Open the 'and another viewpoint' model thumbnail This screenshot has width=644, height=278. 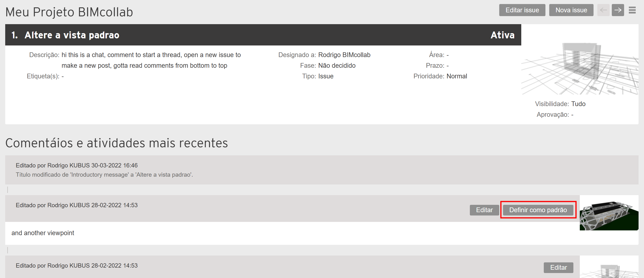point(609,213)
